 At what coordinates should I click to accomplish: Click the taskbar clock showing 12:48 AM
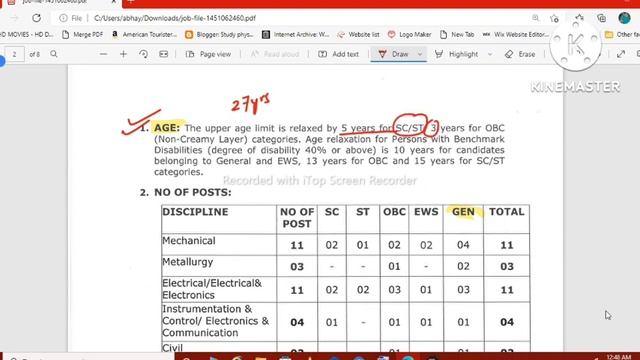coord(619,357)
